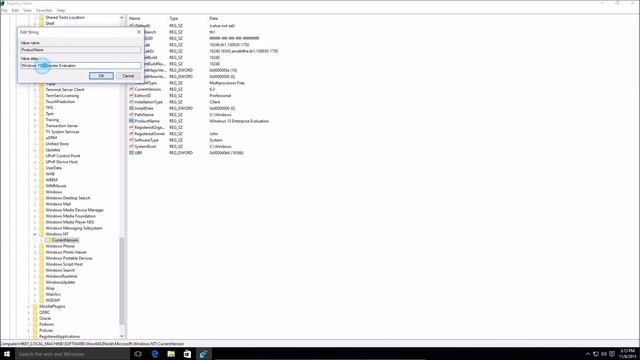This screenshot has width=640, height=360.
Task: Click the Windows NT folder icon
Action: (x=41, y=234)
